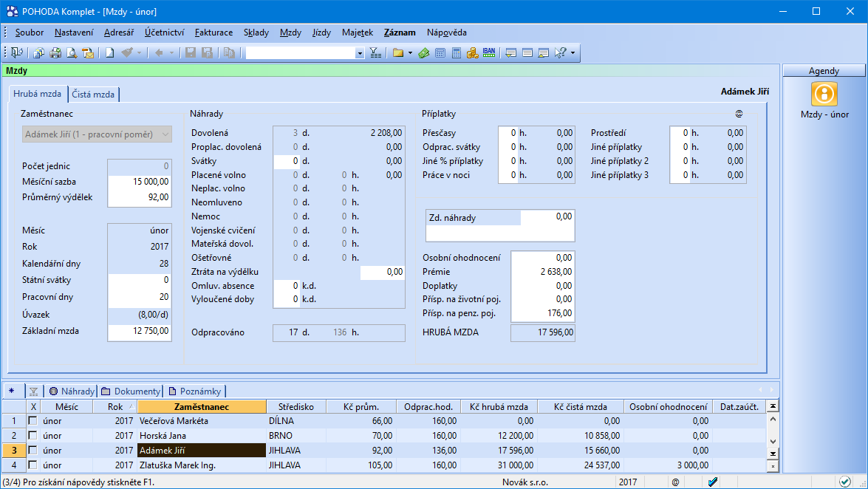
Task: Click the exit door icon in toolbar
Action: click(x=17, y=52)
